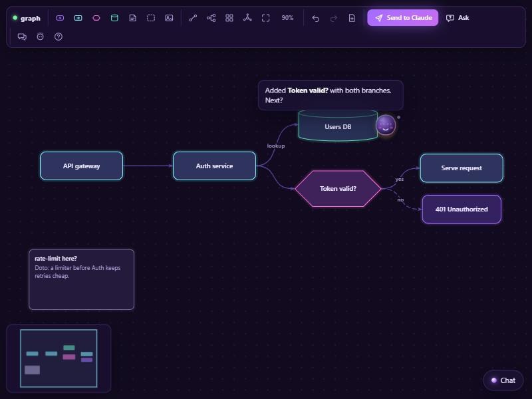Open the comments speech-bubbles icon
This screenshot has width=532, height=399.
pyautogui.click(x=22, y=37)
